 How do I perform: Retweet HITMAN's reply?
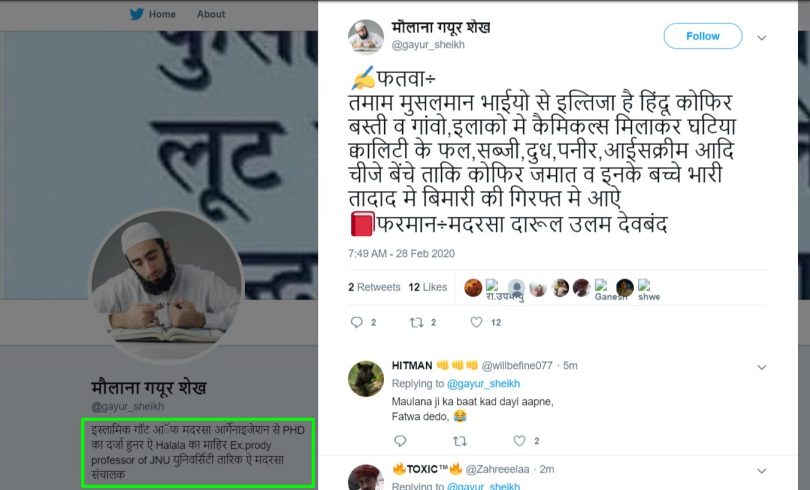460,440
